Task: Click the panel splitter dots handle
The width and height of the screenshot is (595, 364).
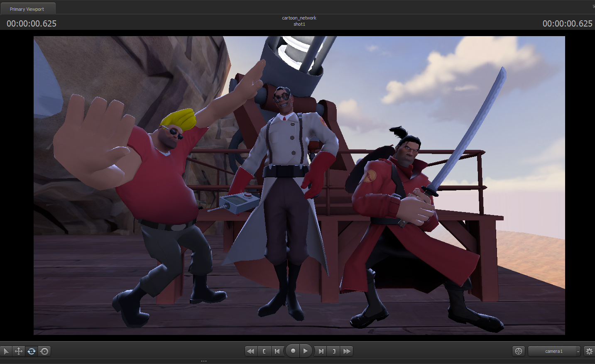Action: (204, 361)
